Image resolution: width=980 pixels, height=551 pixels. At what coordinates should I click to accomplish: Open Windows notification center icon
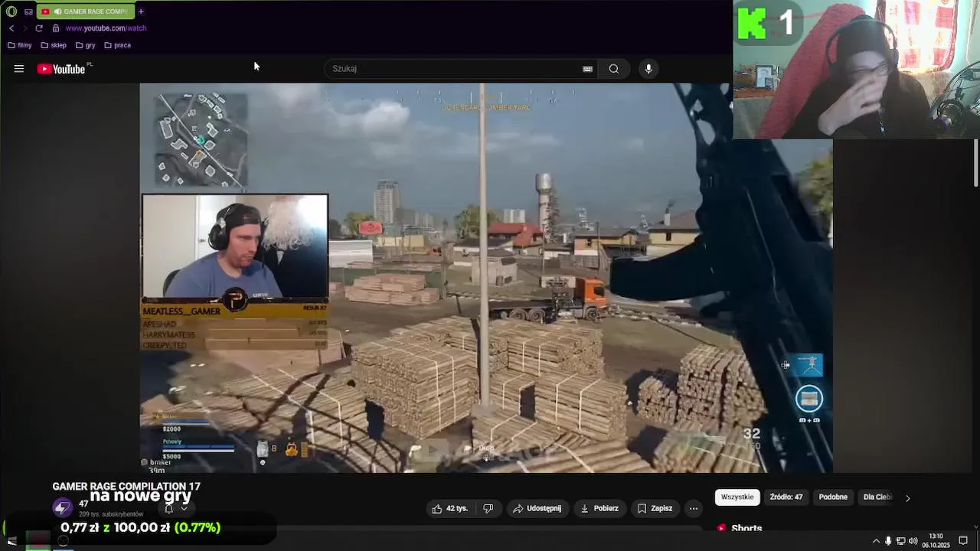(963, 541)
